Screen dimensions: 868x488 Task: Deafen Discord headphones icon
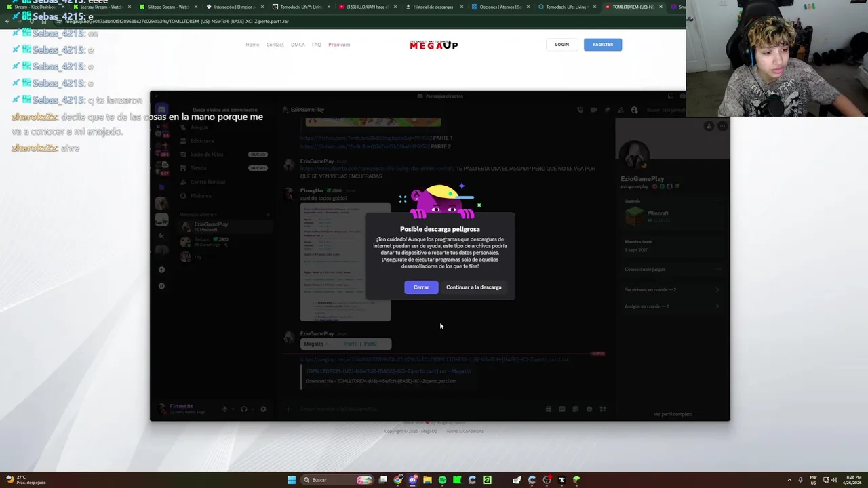pyautogui.click(x=243, y=409)
